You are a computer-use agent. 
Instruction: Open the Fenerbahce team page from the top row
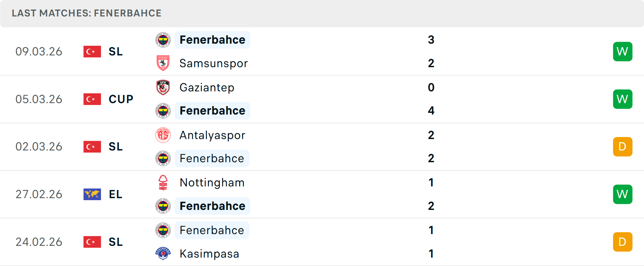[212, 40]
